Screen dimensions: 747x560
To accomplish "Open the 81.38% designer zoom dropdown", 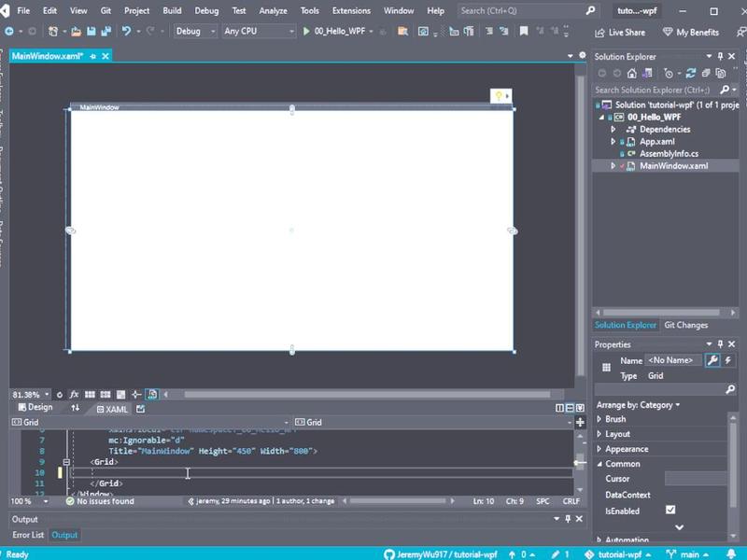I will click(x=31, y=395).
